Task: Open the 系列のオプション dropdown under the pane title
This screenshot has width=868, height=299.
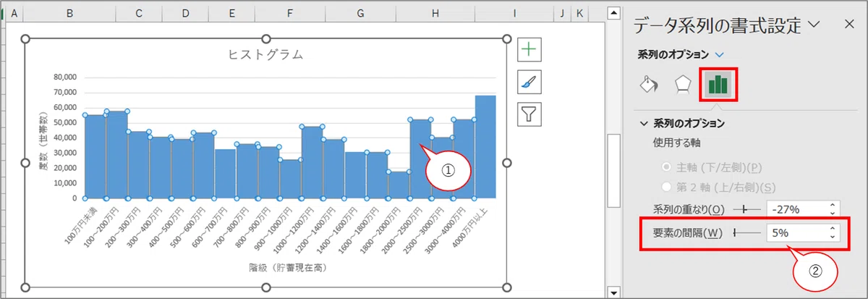Action: (x=719, y=54)
